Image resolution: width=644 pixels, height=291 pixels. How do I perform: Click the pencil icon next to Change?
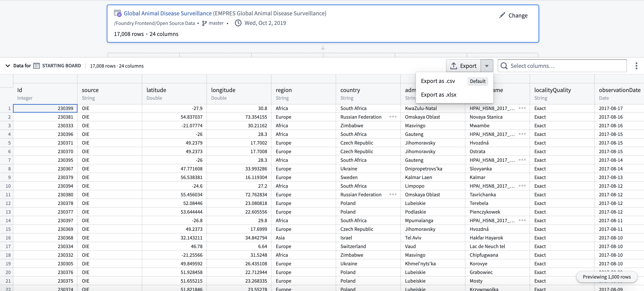[502, 15]
